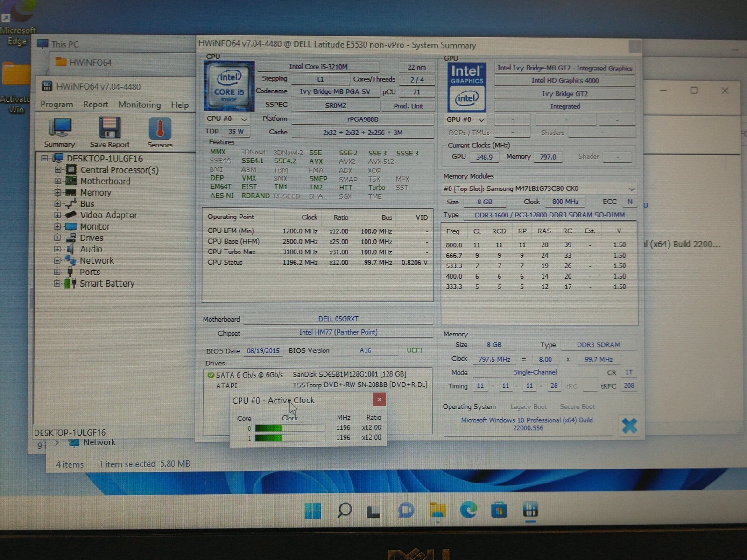Collapse the DESKTOP-1ULGF16 root node

[44, 158]
